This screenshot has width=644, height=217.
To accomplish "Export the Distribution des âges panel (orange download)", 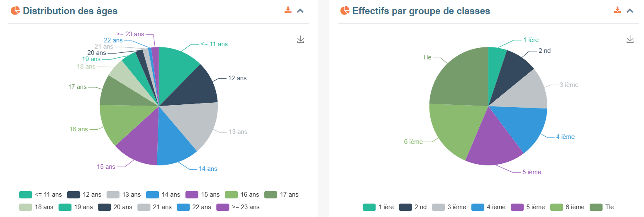I will coord(288,10).
